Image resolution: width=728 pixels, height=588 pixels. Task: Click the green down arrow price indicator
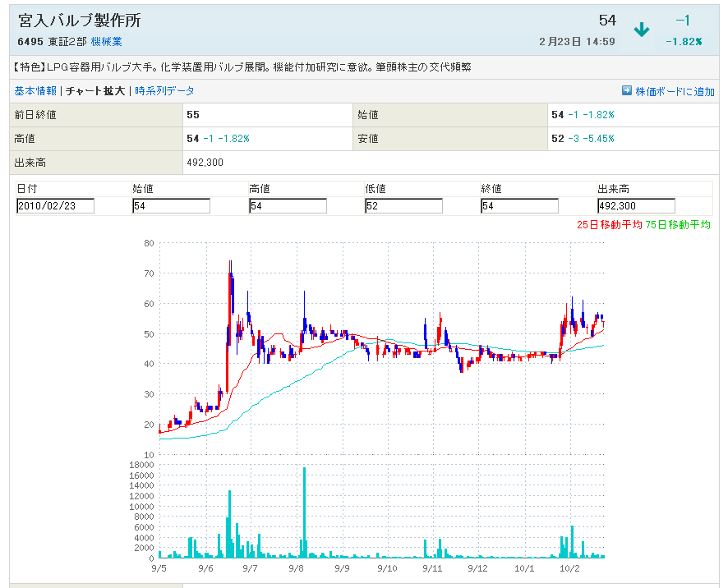642,30
